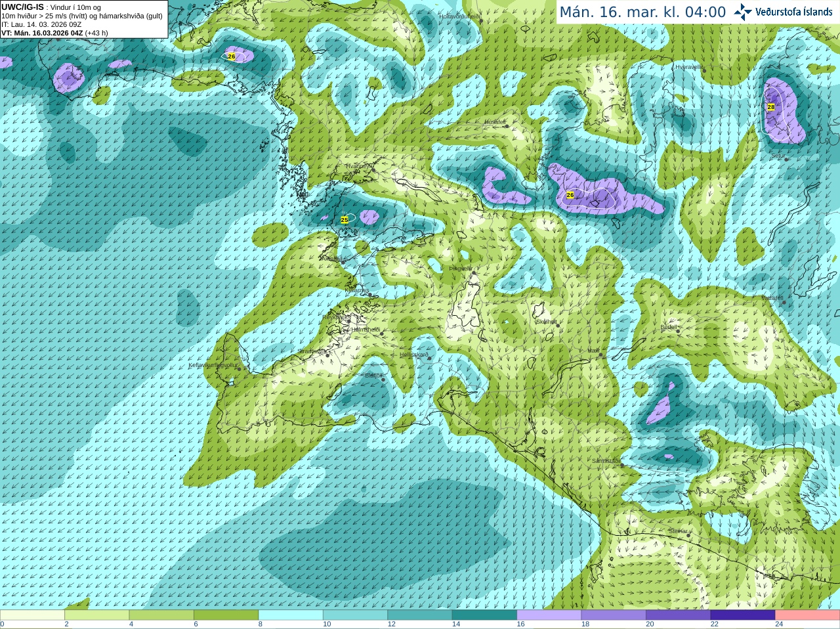Click the Kjalarnes station label
Viewport: 840px width, 629px height.
pos(357,290)
